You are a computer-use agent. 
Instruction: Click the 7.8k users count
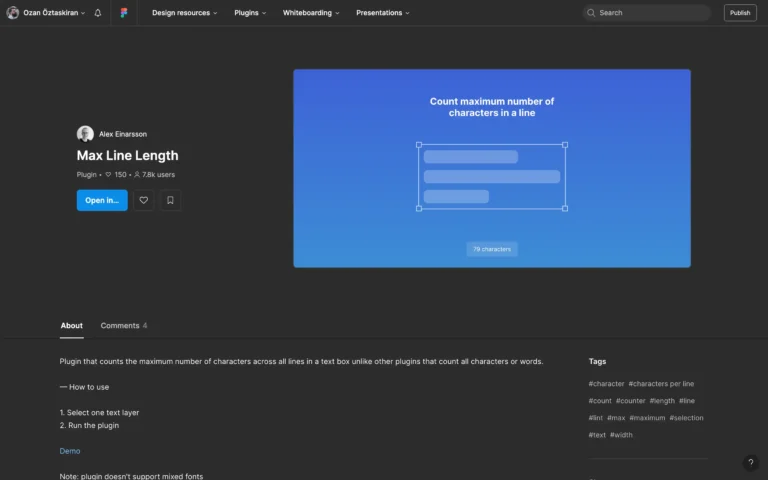coord(154,175)
